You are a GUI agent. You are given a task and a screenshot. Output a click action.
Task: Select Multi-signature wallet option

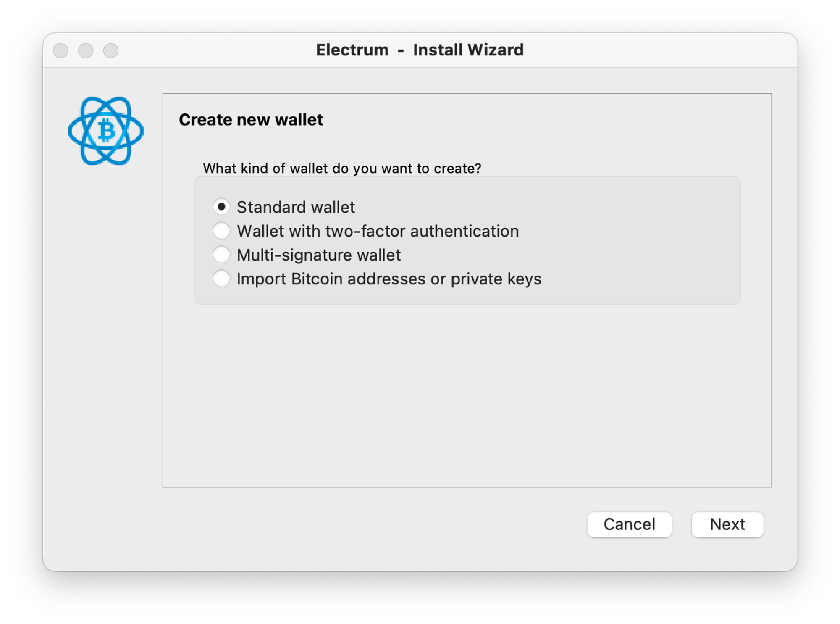click(222, 254)
